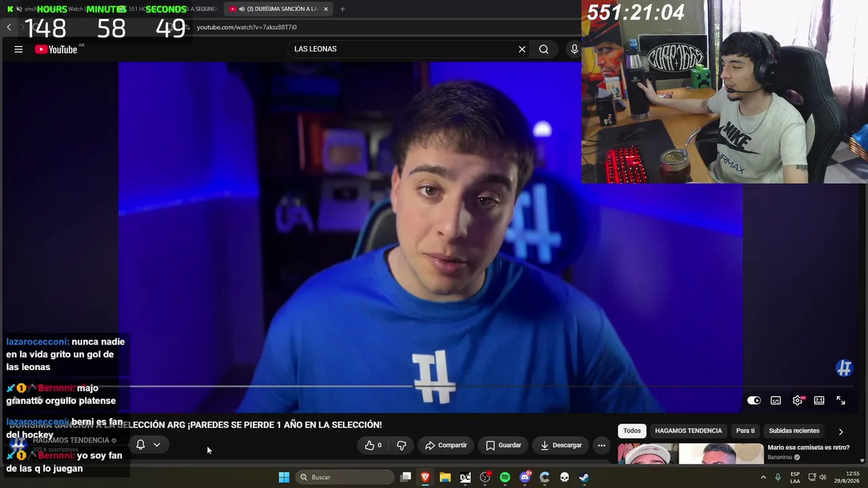The height and width of the screenshot is (488, 868).
Task: Go back with the browser back arrow
Action: 9,27
